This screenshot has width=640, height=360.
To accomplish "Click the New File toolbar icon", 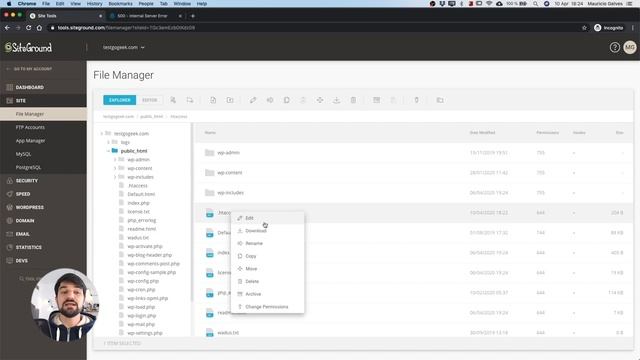I will (x=213, y=100).
